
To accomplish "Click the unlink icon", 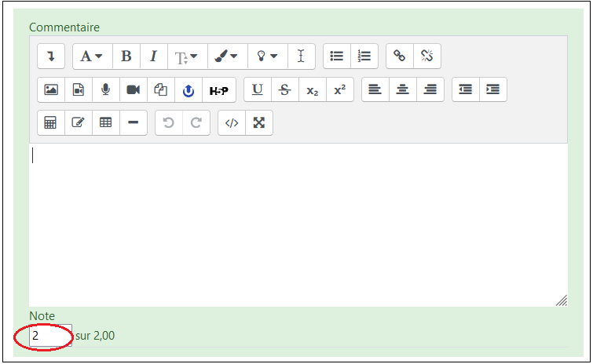I will point(426,56).
